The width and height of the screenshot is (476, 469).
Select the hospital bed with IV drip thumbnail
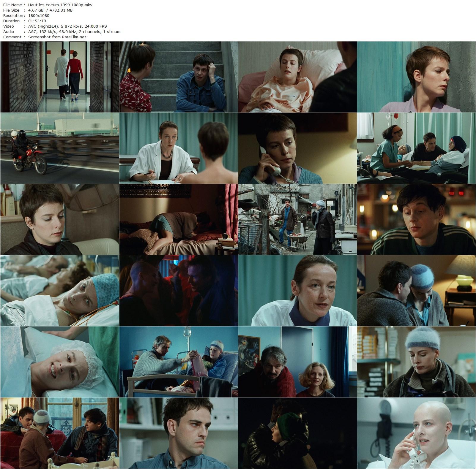click(x=179, y=362)
